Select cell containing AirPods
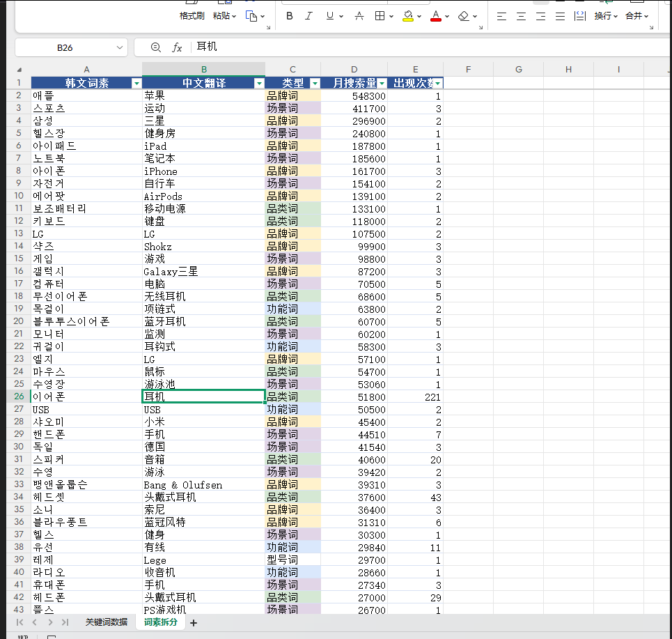 (203, 196)
